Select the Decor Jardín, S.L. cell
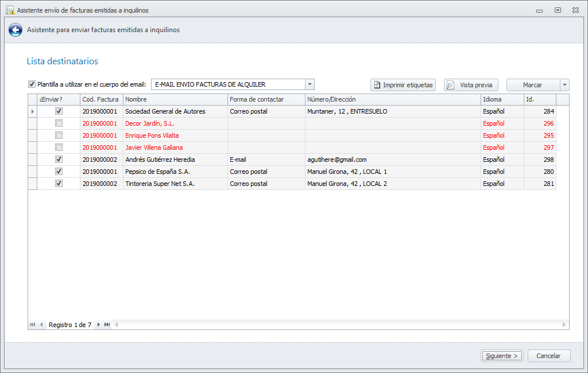 click(175, 123)
